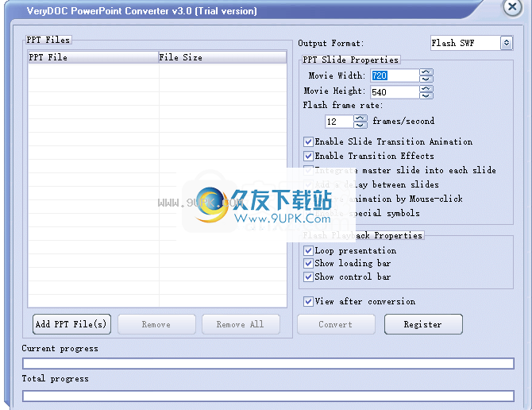The image size is (532, 410).
Task: Increase the Movie Height value
Action: tap(426, 88)
